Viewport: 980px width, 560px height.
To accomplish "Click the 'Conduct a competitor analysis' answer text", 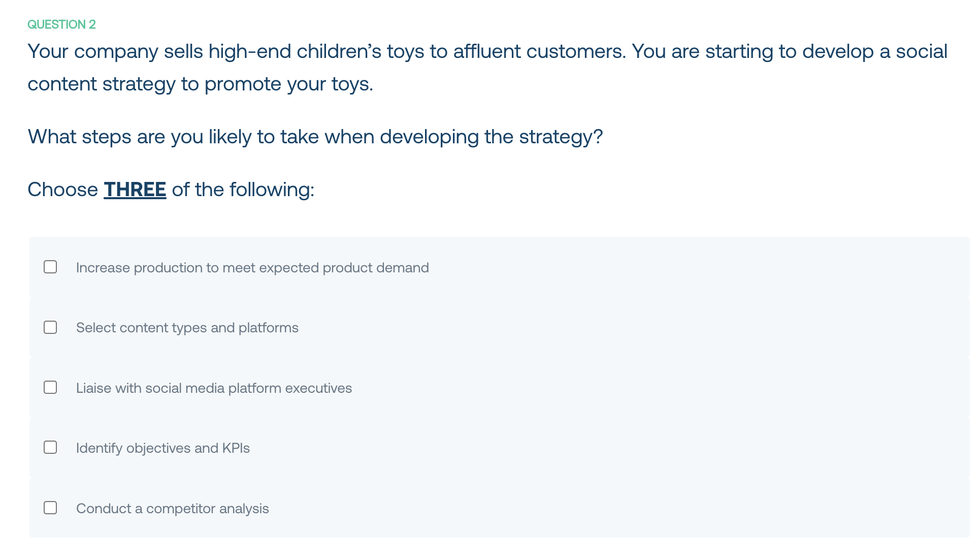I will pos(173,509).
